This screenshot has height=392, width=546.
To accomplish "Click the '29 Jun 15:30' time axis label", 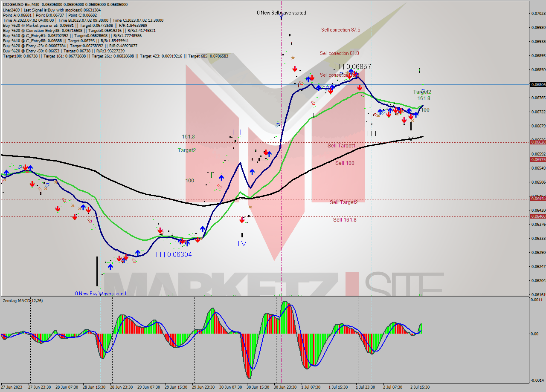I will [176, 387].
